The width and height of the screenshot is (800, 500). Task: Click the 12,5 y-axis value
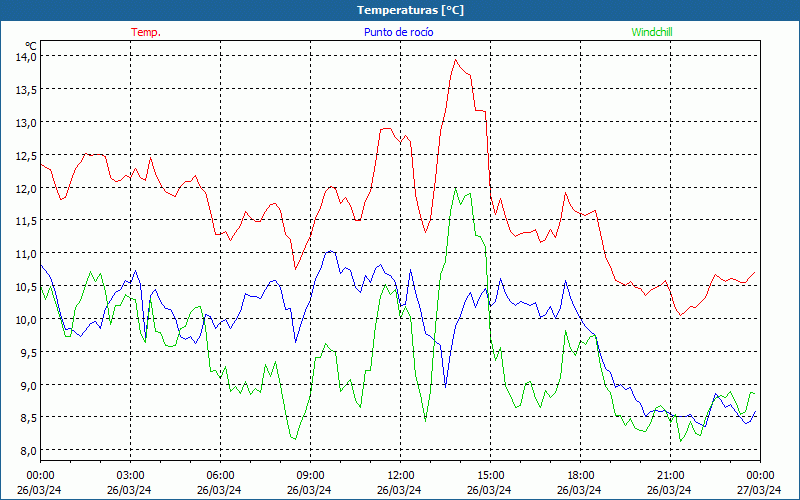tap(26, 155)
